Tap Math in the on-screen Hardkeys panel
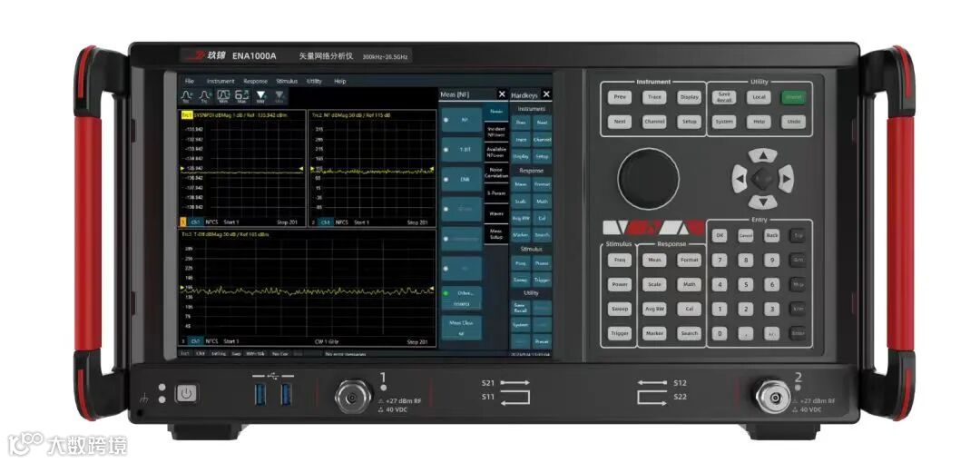This screenshot has height=463, width=980. coord(542,202)
